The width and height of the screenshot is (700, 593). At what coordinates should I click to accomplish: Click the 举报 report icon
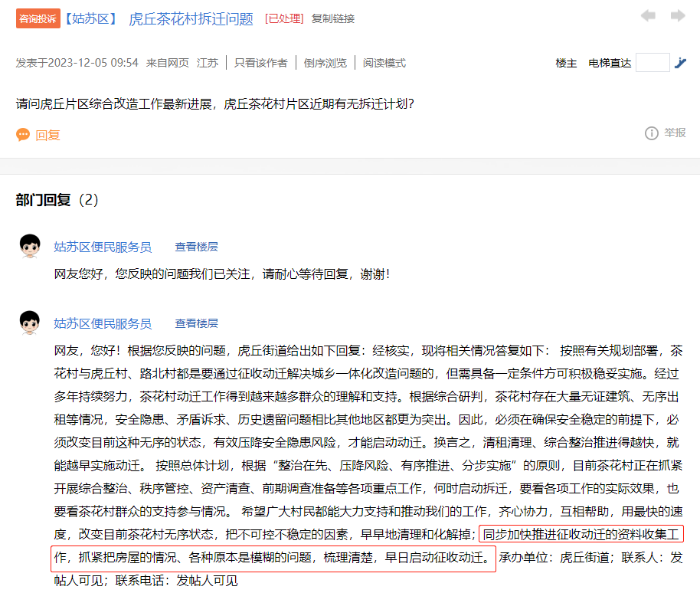tap(652, 133)
